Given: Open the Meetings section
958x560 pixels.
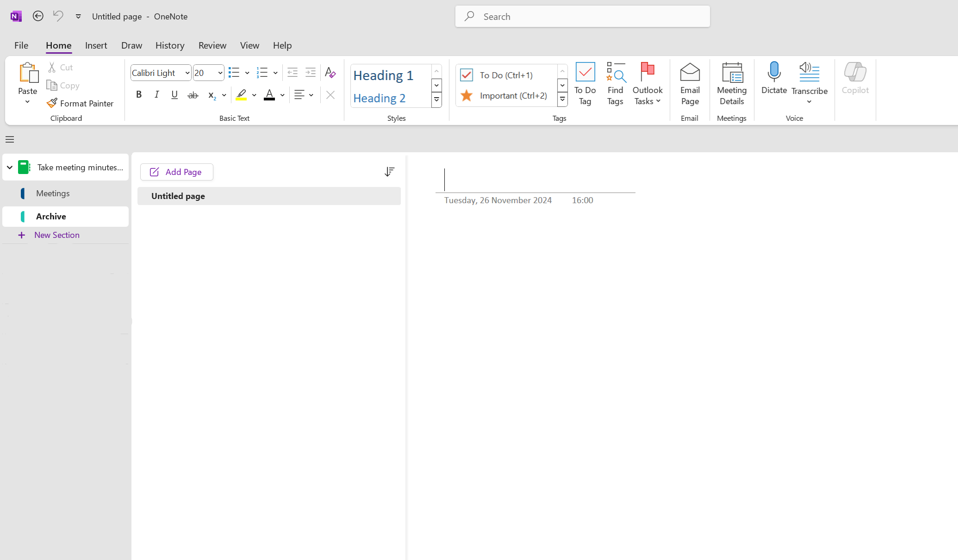Looking at the screenshot, I should point(65,193).
